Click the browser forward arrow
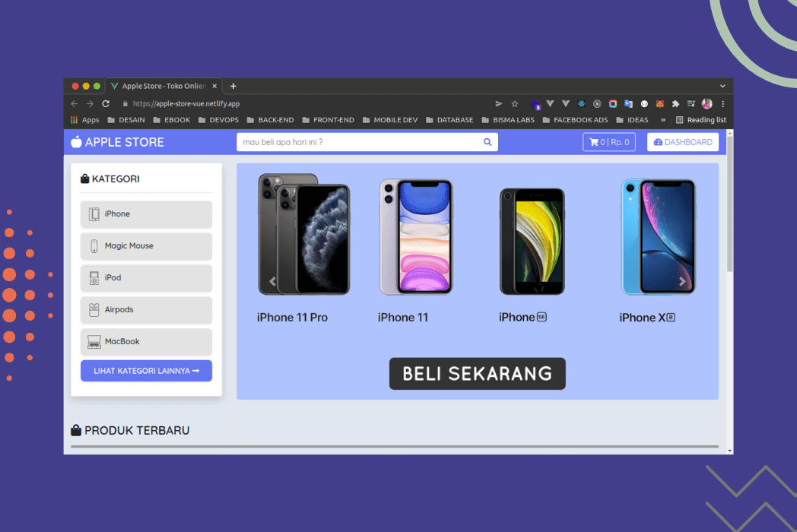 click(90, 103)
